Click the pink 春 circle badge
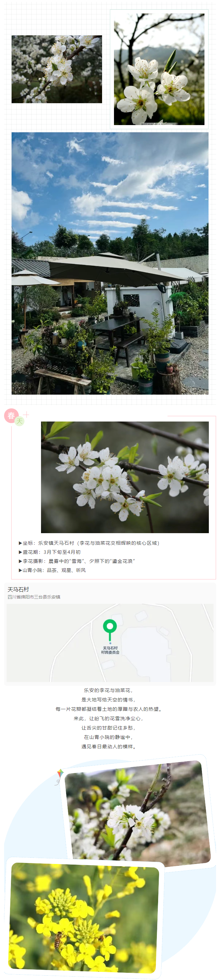222x980 pixels. 11,416
